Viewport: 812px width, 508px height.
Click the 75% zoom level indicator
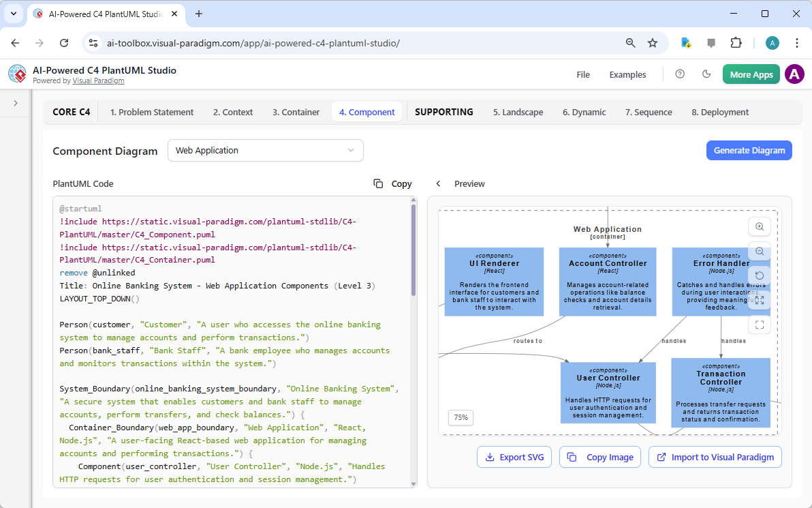[460, 417]
